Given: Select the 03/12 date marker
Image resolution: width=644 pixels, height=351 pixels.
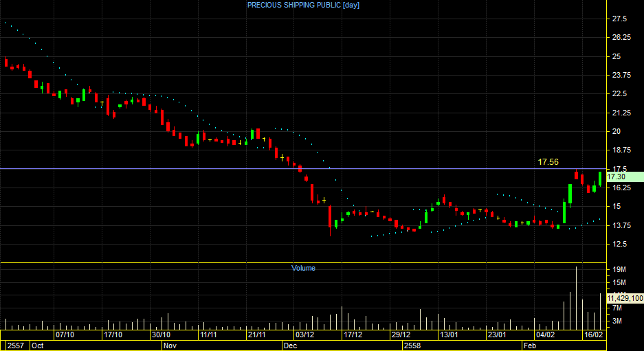Looking at the screenshot, I should pyautogui.click(x=305, y=335).
